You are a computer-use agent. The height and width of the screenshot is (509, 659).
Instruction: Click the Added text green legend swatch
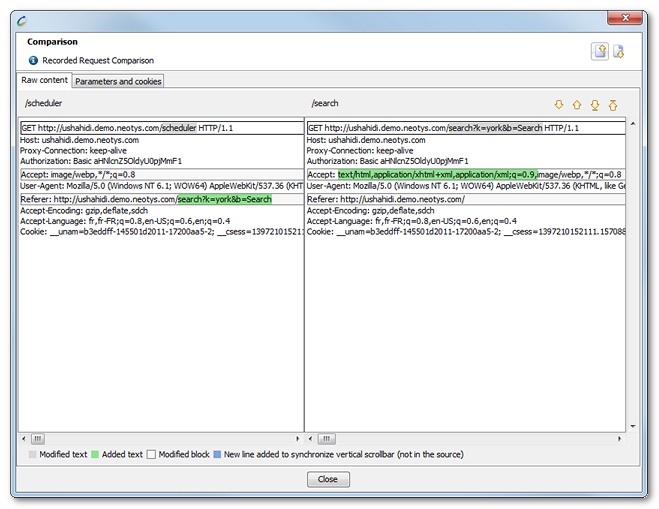[x=95, y=454]
